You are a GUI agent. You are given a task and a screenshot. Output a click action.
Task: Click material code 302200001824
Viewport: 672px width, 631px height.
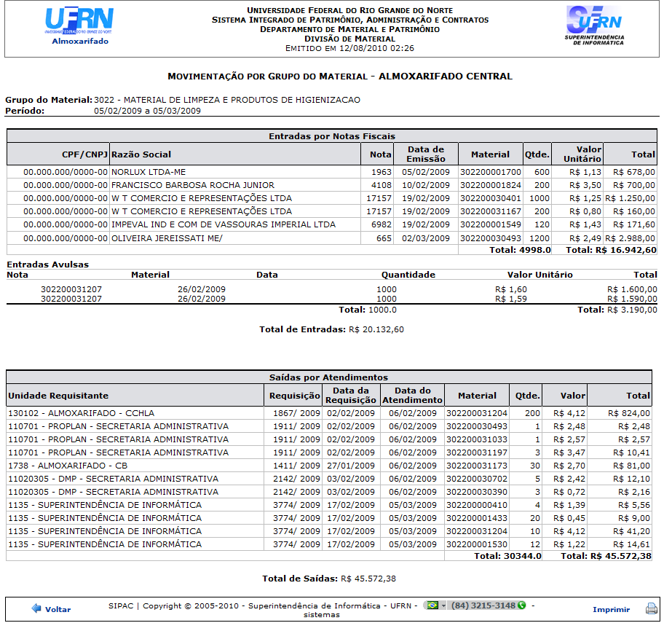pos(491,185)
